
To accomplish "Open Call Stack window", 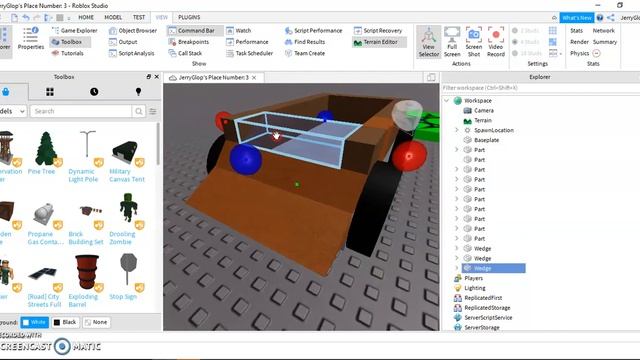I will click(185, 53).
